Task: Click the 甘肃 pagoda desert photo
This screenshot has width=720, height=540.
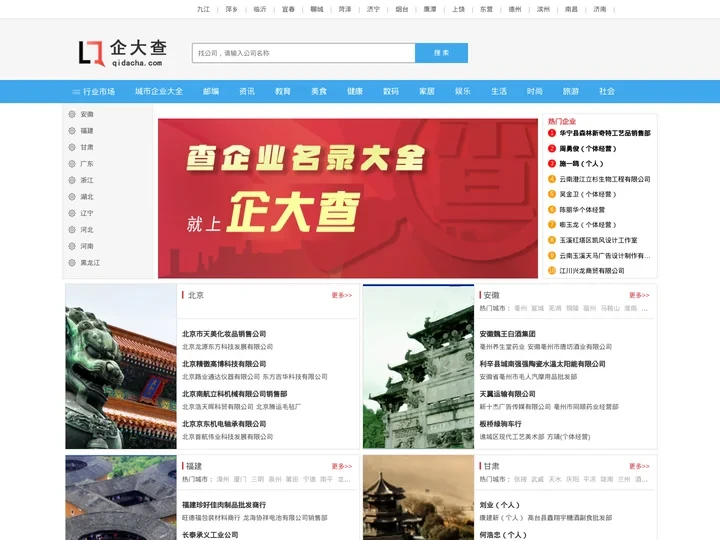Action: (x=418, y=498)
